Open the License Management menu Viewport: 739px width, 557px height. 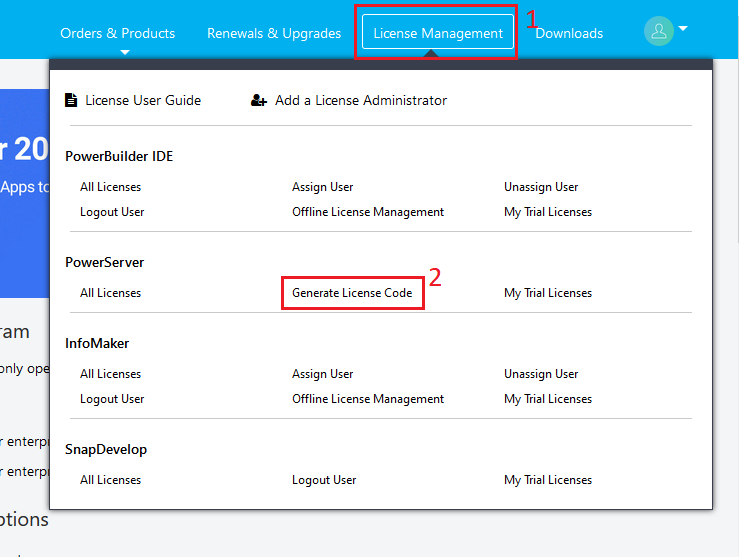(437, 33)
